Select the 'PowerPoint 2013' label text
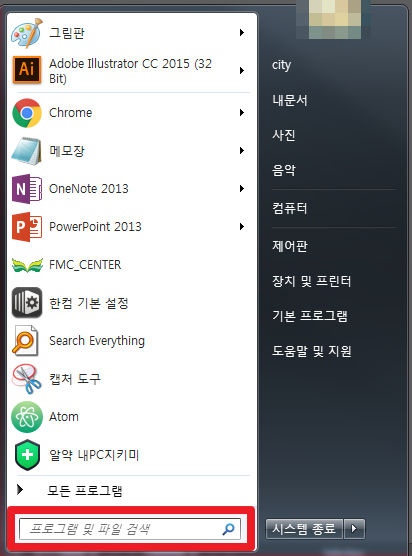This screenshot has width=412, height=556. pyautogui.click(x=95, y=227)
